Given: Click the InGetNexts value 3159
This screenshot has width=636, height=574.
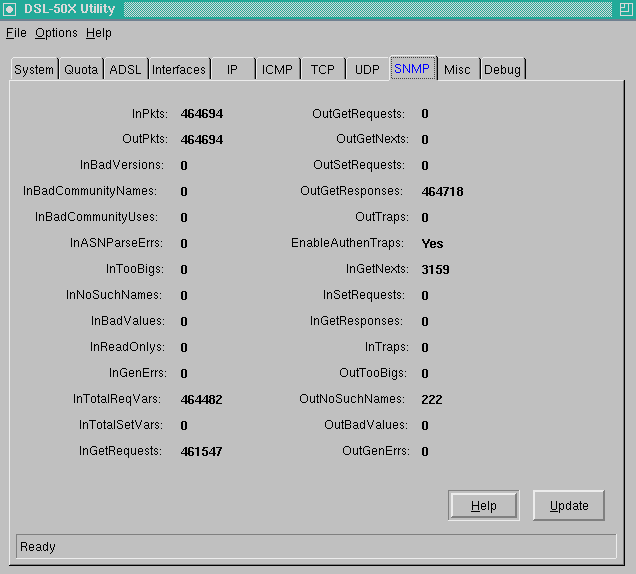Looking at the screenshot, I should click(435, 269).
